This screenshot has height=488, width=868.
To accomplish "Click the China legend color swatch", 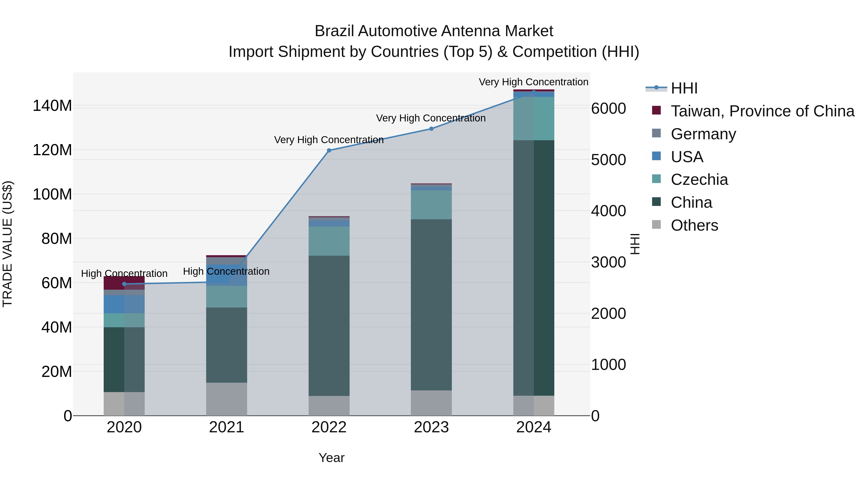I will pyautogui.click(x=656, y=202).
